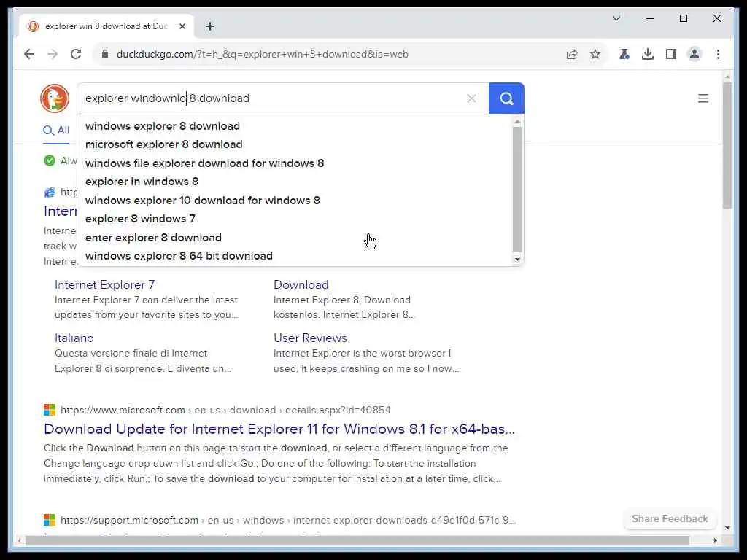Clear the search box with the X icon

[471, 98]
